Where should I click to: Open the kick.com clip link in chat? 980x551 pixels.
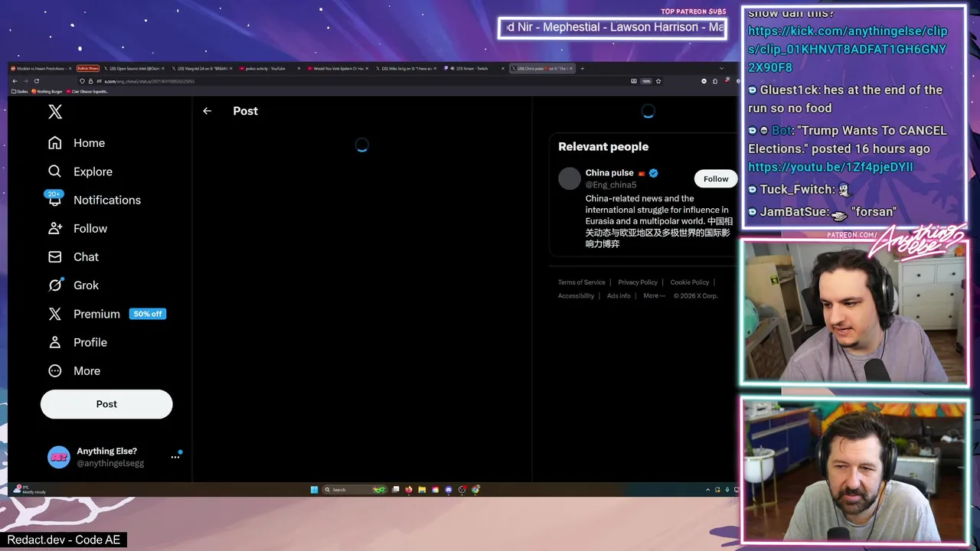(x=848, y=49)
